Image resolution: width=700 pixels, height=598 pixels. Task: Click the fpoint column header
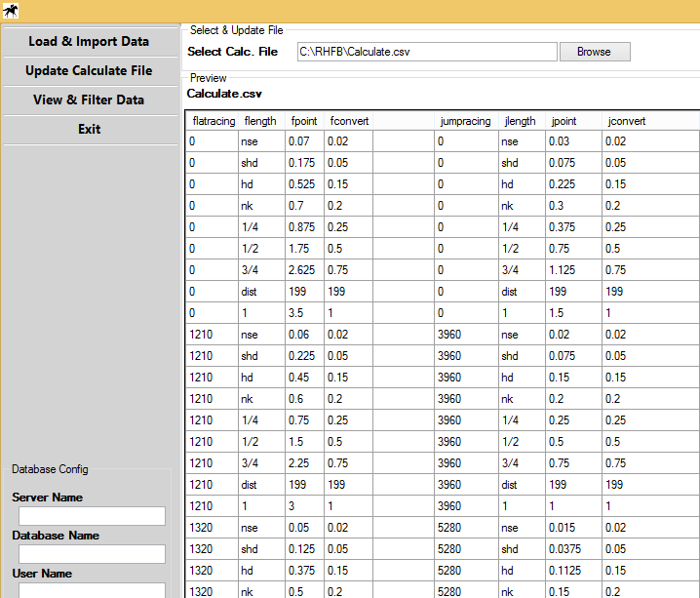(303, 121)
